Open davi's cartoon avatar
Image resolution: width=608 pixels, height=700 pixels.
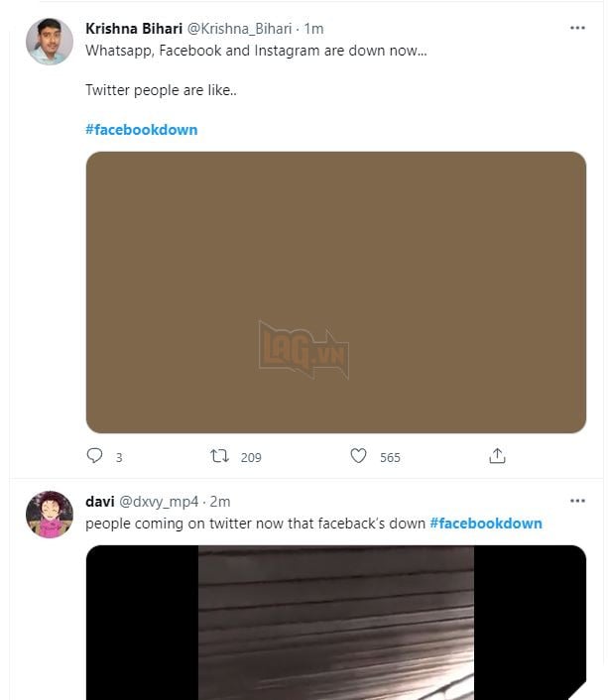tap(50, 515)
